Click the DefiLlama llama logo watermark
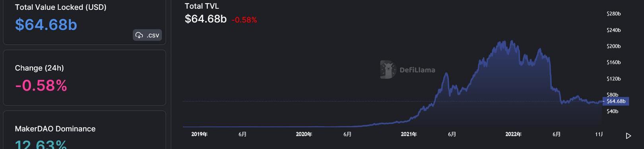This screenshot has height=149, width=644. tap(387, 70)
